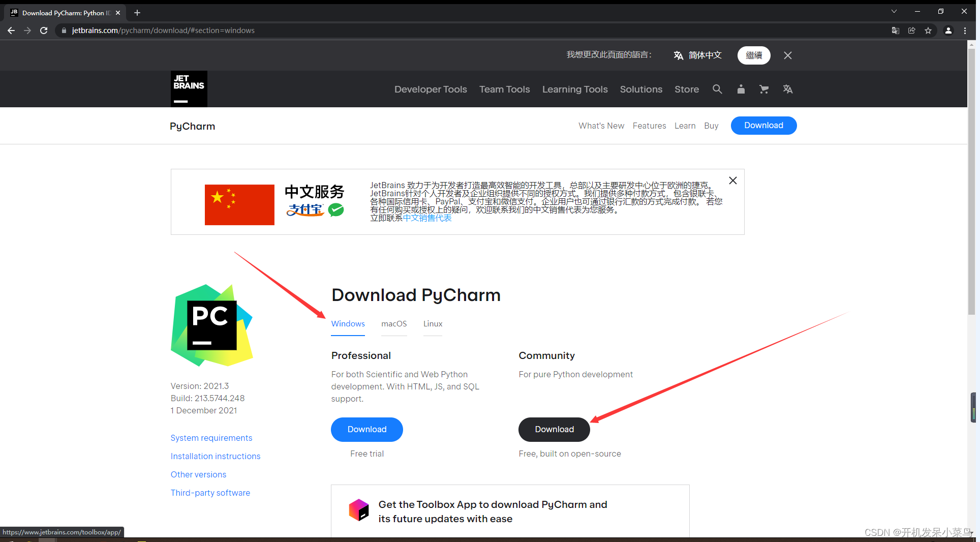
Task: Open the tab search chevron
Action: 894,11
